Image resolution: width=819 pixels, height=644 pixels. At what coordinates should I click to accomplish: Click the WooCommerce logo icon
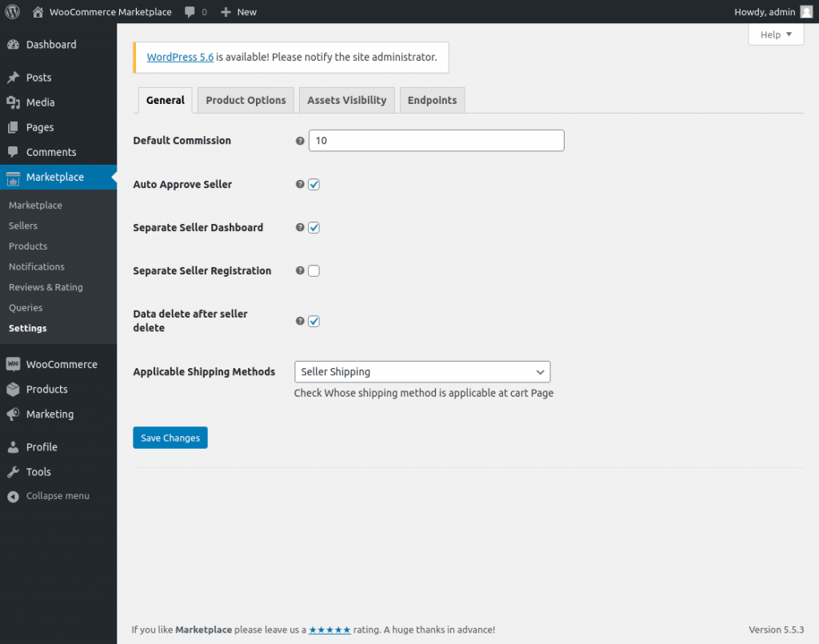coord(14,364)
